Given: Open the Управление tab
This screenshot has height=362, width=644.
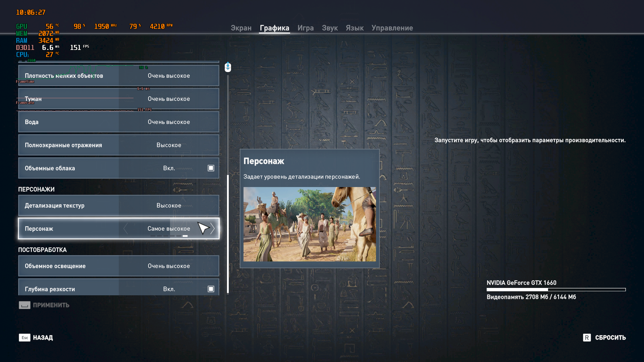Looking at the screenshot, I should coord(392,28).
